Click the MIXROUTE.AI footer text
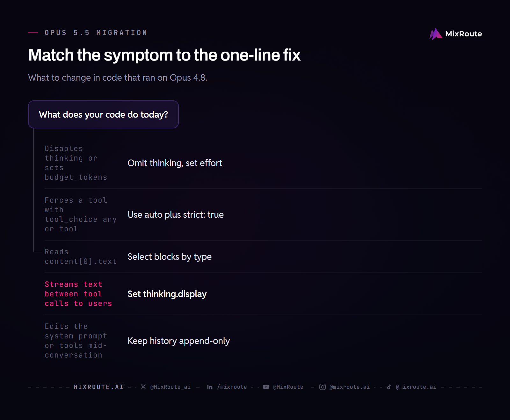510x420 pixels. pos(98,387)
